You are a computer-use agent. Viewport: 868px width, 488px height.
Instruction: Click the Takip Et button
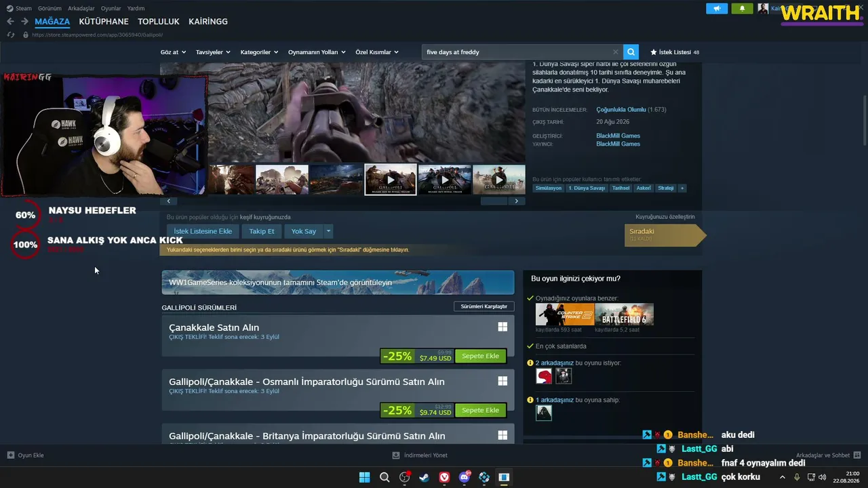pyautogui.click(x=262, y=231)
